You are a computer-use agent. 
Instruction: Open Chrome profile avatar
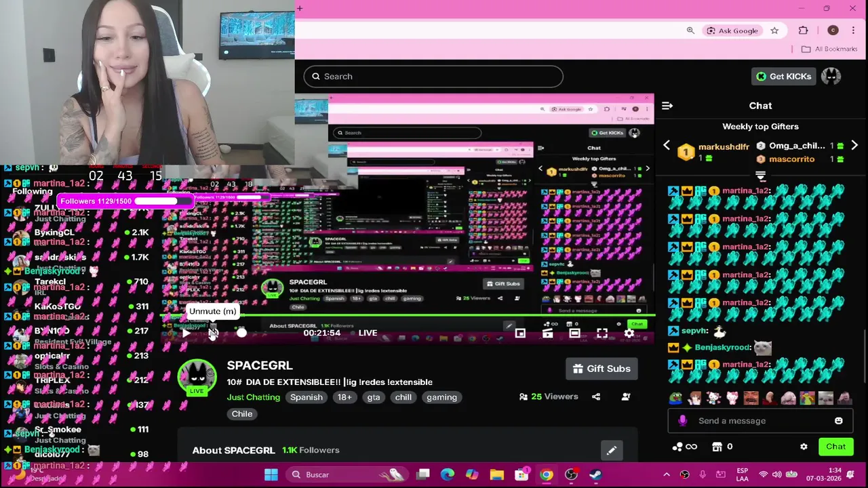coord(833,30)
